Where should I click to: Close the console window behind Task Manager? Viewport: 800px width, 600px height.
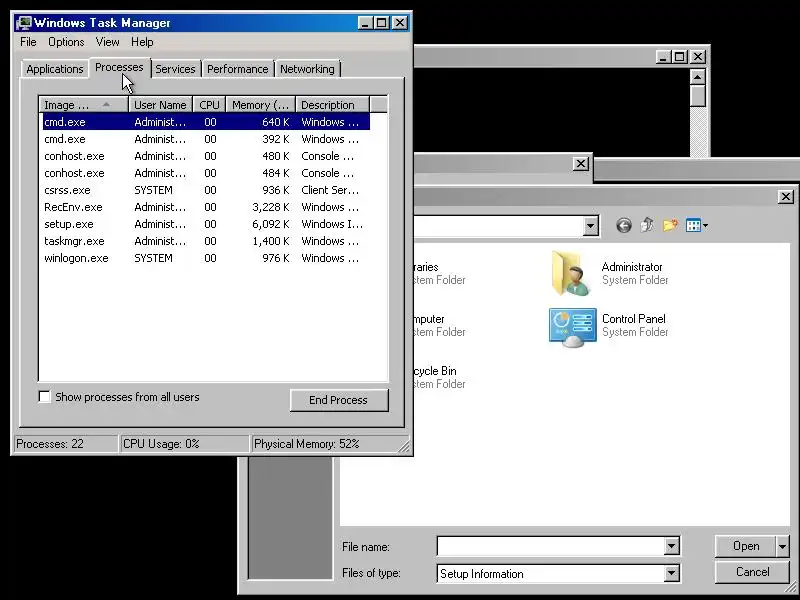coord(698,57)
